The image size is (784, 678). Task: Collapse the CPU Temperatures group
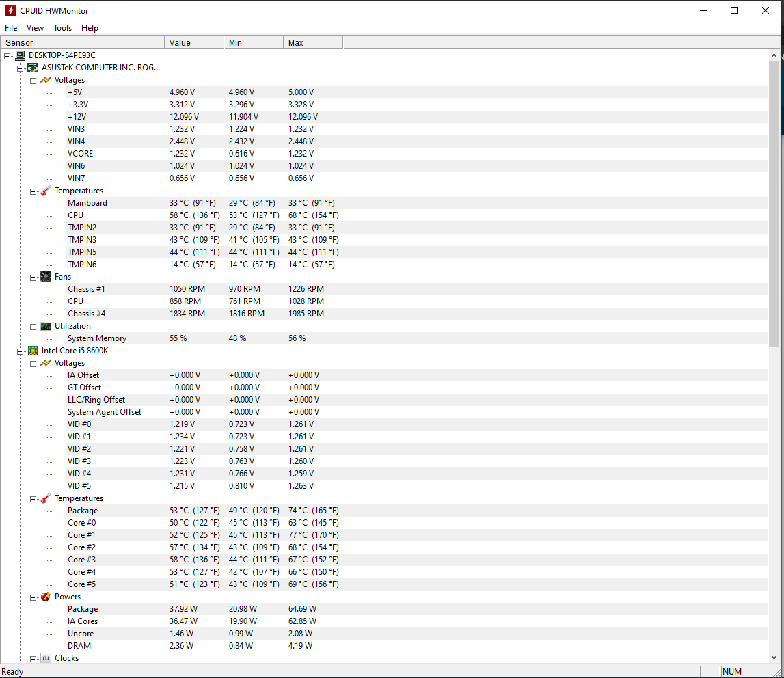(x=33, y=499)
